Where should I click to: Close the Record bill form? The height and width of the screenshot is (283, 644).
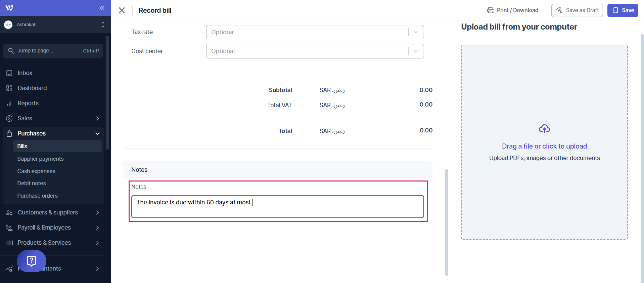[122, 10]
